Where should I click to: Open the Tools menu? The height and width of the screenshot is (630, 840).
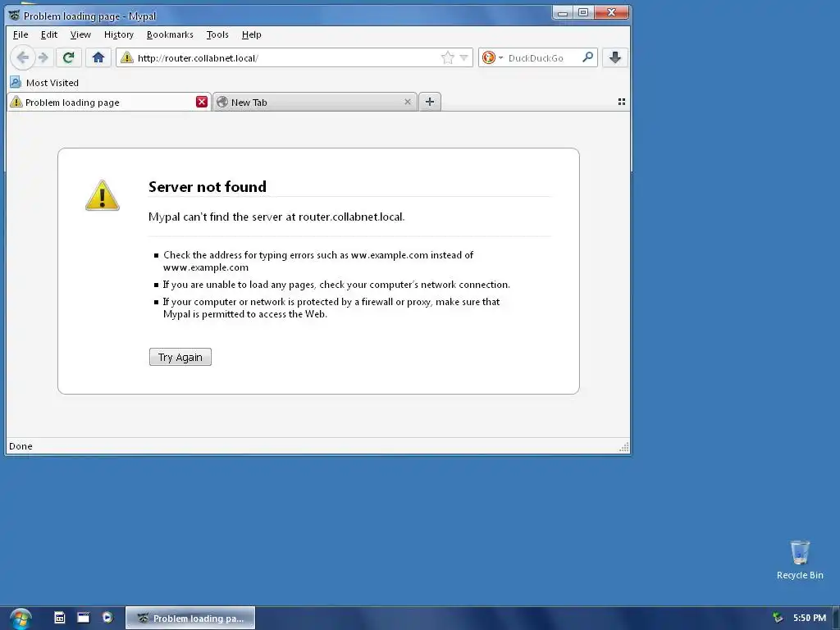tap(217, 34)
